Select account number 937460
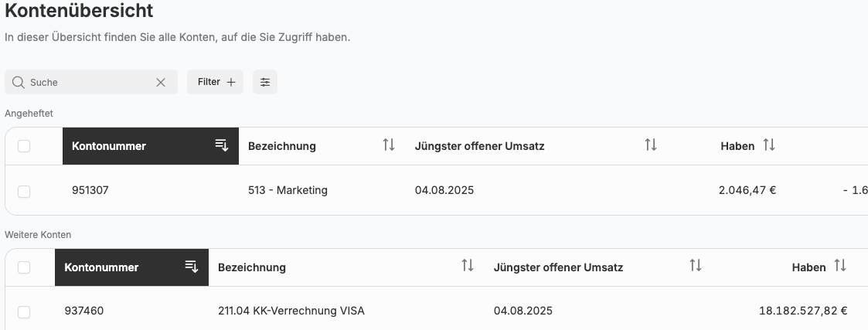The height and width of the screenshot is (330, 868). click(84, 311)
